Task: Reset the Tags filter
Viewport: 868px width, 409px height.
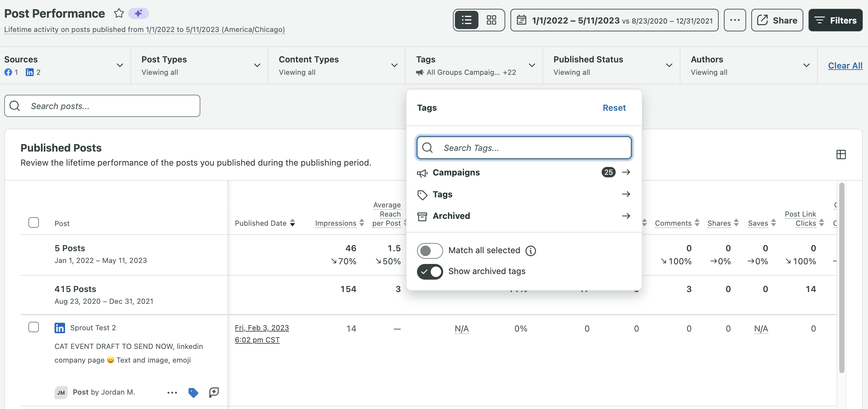Action: tap(614, 108)
